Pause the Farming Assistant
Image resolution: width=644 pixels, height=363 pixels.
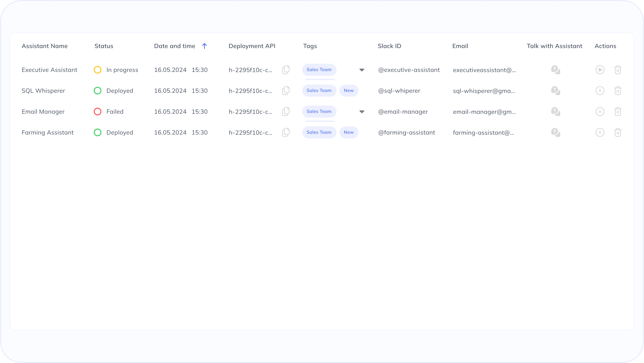coord(600,132)
